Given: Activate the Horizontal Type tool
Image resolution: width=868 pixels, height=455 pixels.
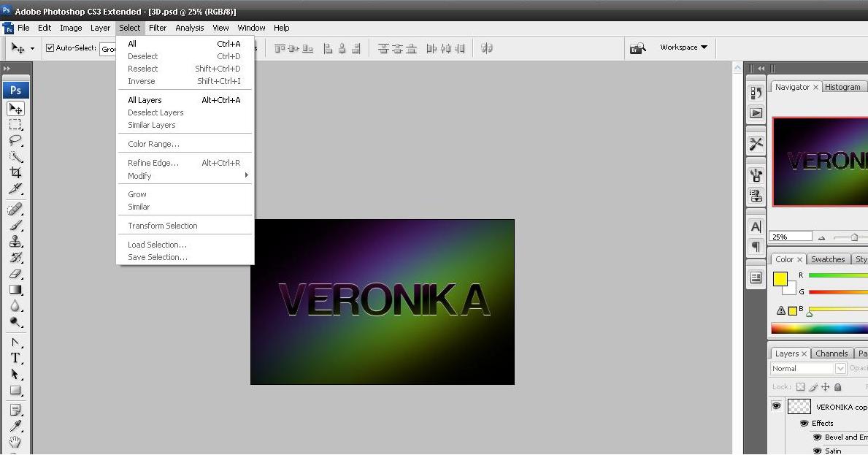Looking at the screenshot, I should pos(15,358).
